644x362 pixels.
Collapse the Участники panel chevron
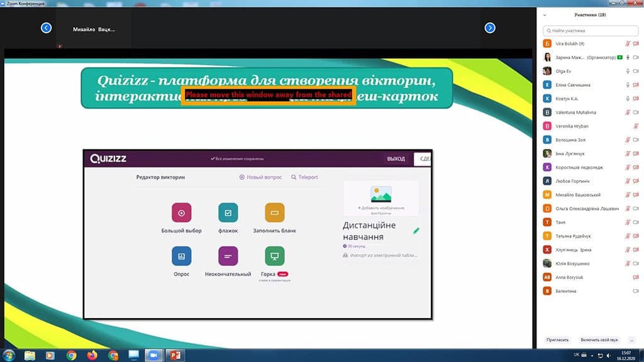pos(545,15)
